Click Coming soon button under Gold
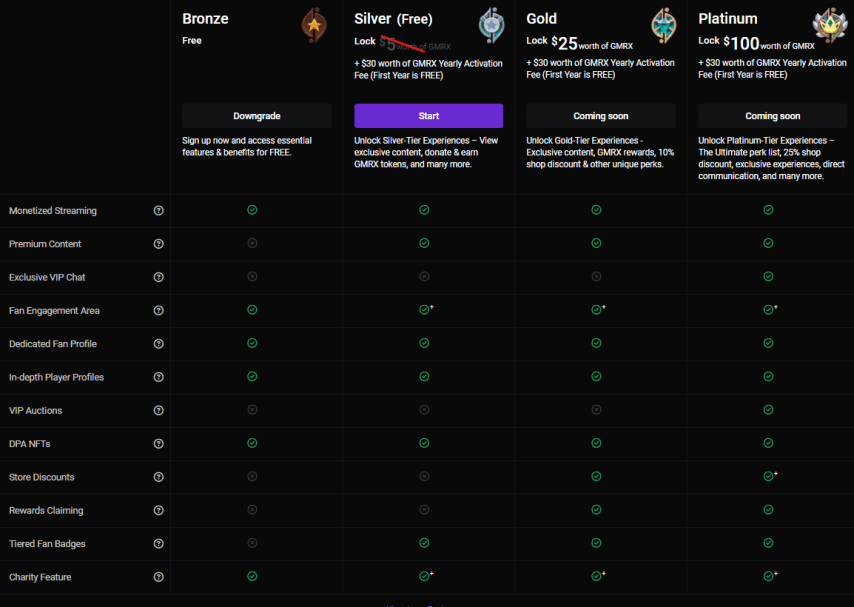Viewport: 854px width, 607px height. coord(600,116)
